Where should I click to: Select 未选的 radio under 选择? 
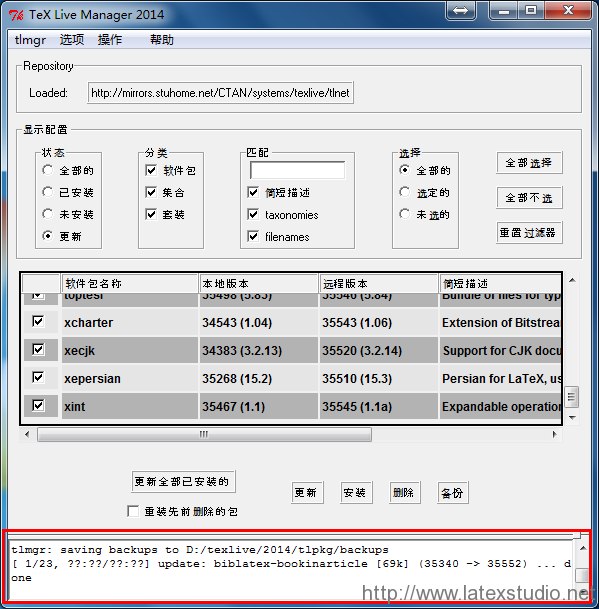click(x=405, y=214)
